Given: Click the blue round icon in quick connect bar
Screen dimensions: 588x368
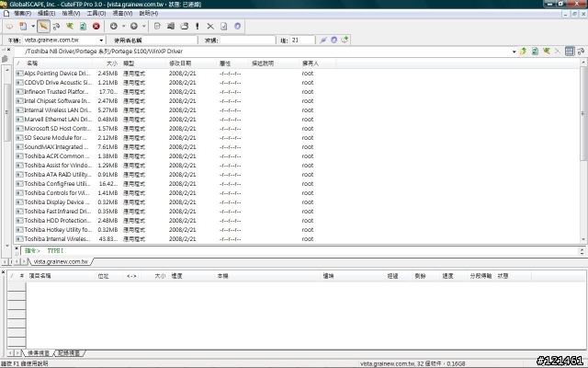Looking at the screenshot, I should (334, 40).
